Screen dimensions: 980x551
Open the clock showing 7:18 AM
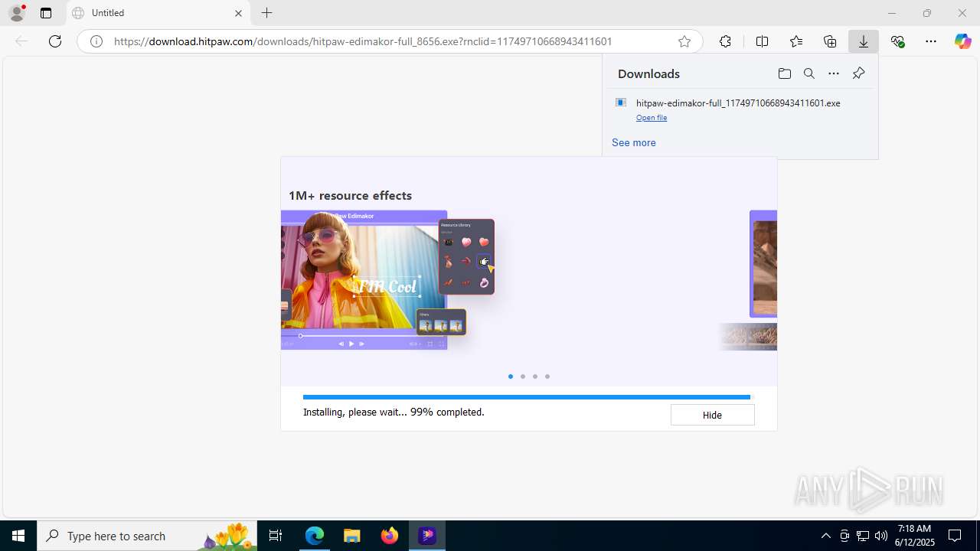(x=916, y=536)
